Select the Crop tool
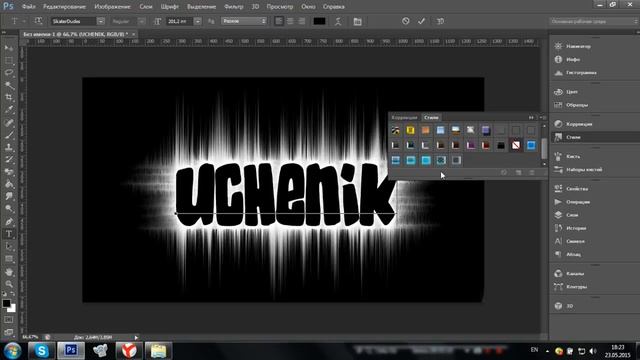Image resolution: width=640 pixels, height=360 pixels. pos(9,98)
